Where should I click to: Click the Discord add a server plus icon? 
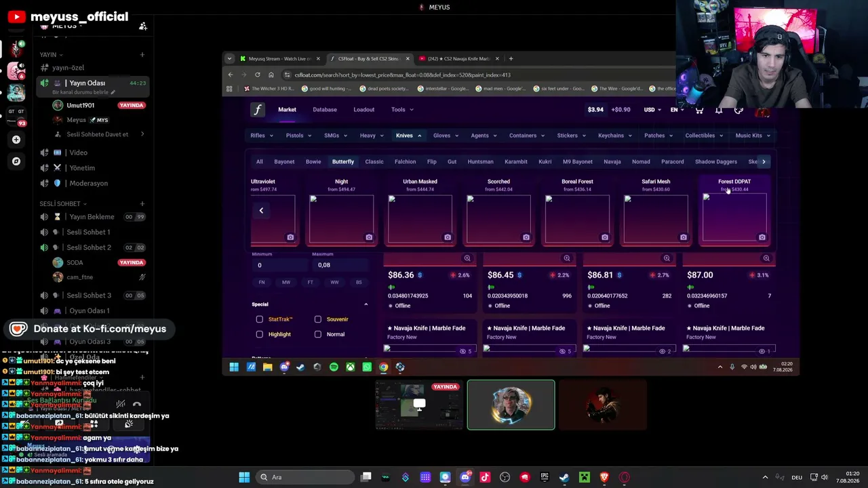16,140
